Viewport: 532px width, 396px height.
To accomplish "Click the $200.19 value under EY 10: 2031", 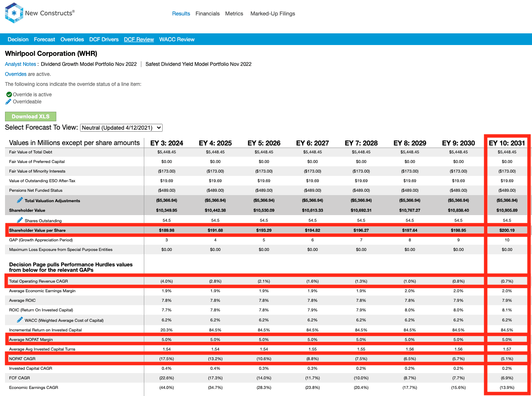I will [507, 230].
